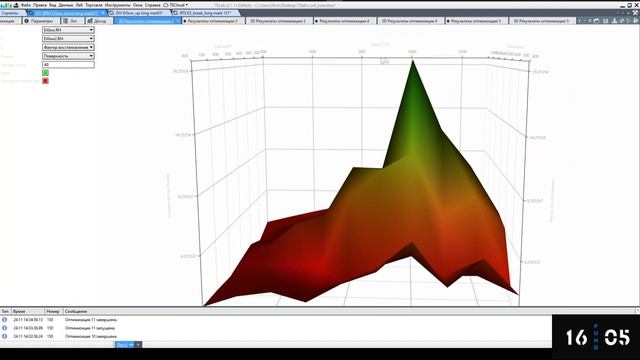Click the save disk toolbar icon
Screen dimensions: 640x360
(606, 21)
